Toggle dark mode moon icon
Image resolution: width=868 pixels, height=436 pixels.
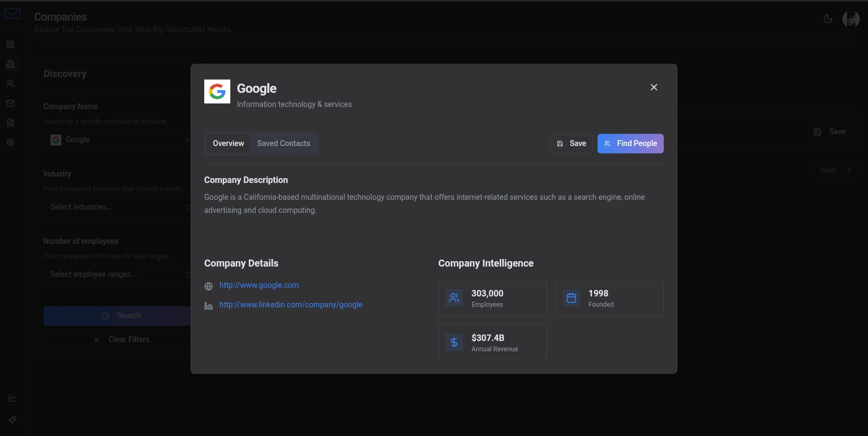[828, 19]
